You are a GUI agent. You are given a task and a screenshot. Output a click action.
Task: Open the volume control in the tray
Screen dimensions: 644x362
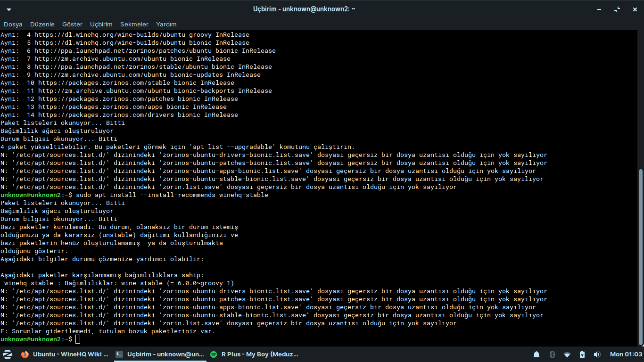(x=597, y=354)
